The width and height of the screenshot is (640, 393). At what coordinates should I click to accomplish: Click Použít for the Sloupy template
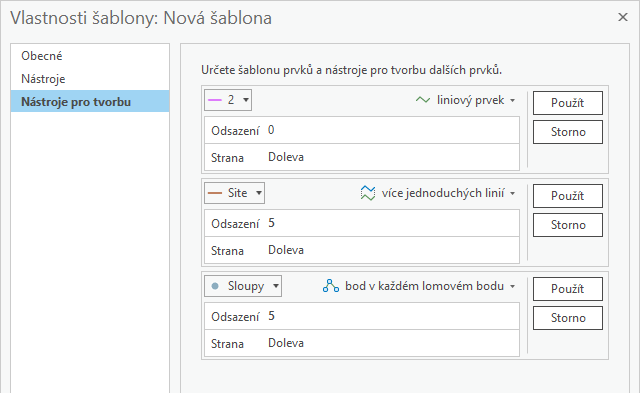pos(568,289)
